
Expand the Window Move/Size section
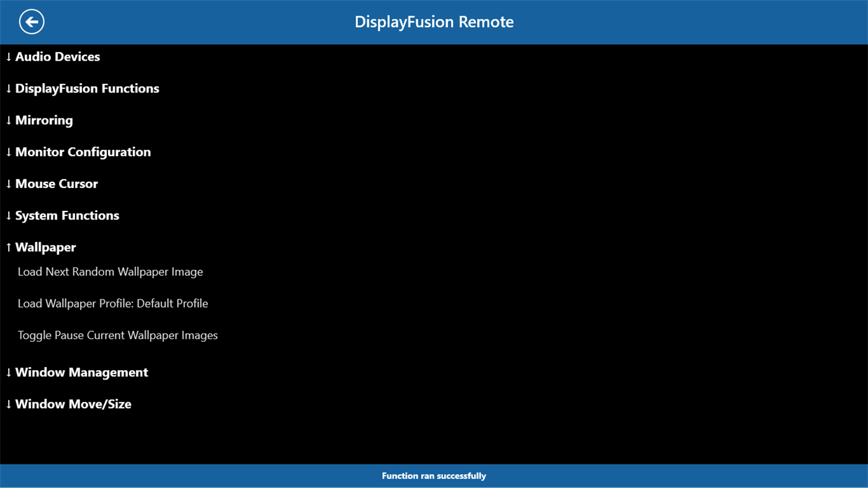point(73,404)
